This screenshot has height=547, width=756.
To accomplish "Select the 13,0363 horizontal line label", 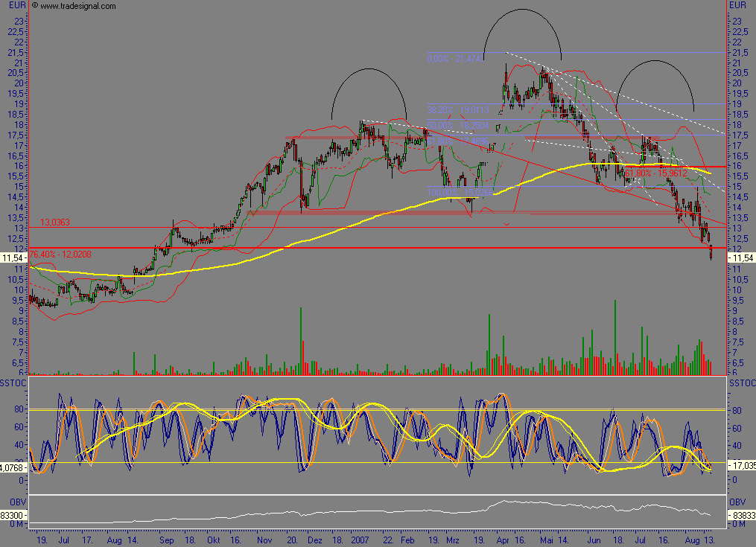I will coord(55,223).
